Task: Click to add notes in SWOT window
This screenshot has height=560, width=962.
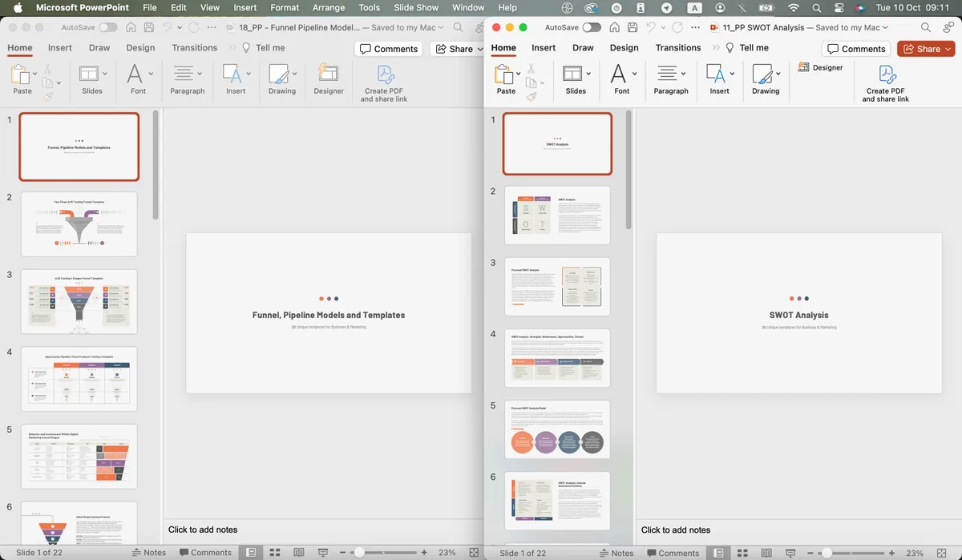Action: 676,530
